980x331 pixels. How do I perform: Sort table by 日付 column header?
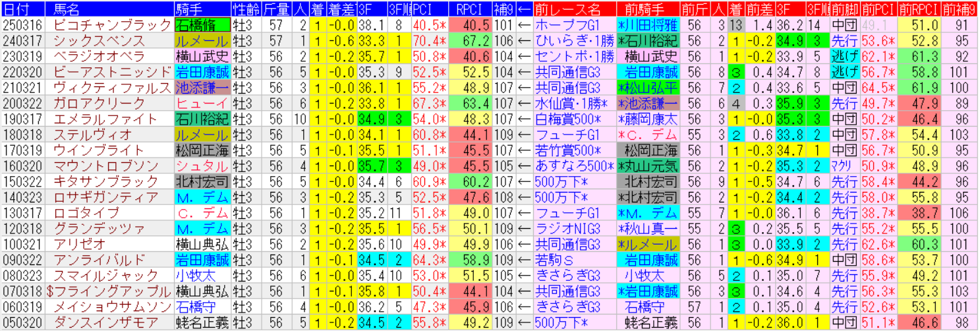(x=22, y=9)
